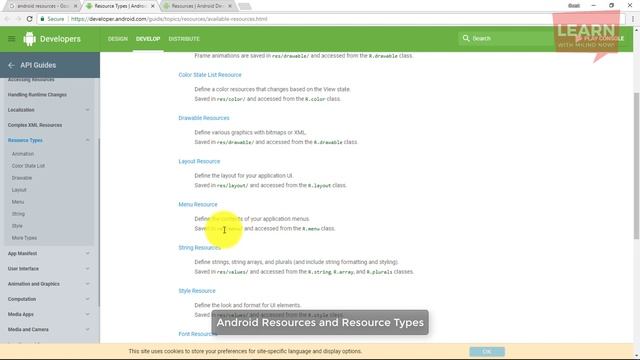Expand the App Manifest section

(x=87, y=253)
